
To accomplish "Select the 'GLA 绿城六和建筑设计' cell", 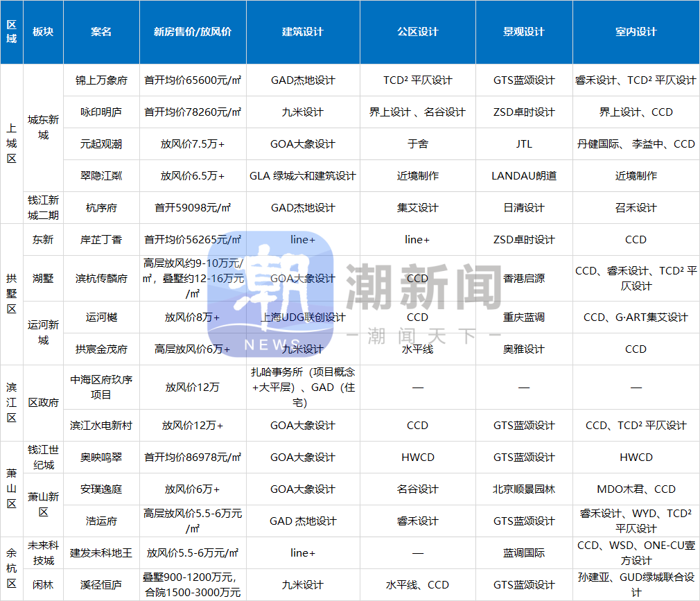I will (x=303, y=176).
